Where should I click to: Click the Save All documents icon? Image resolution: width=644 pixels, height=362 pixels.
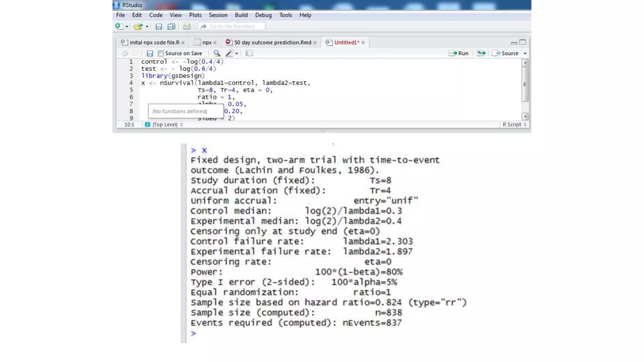[x=171, y=27]
